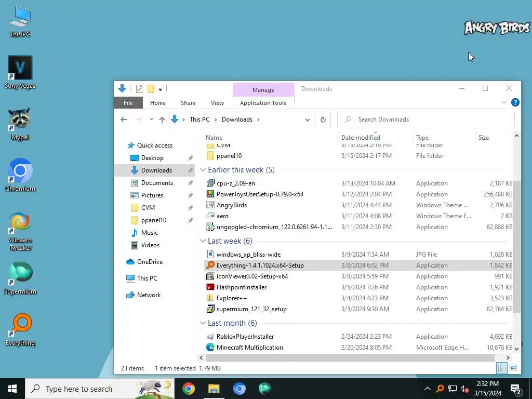
Task: Open Customize Quick Access Toolbar dropdown
Action: [160, 89]
